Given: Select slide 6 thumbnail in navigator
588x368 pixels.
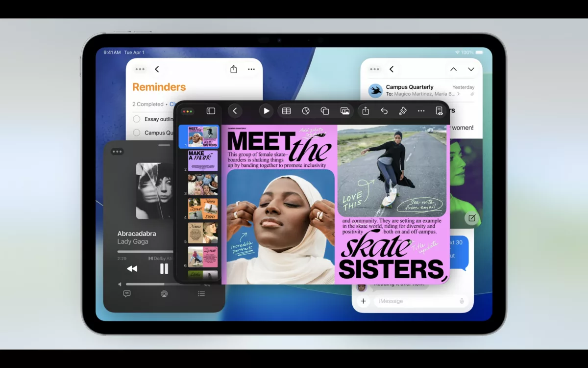Looking at the screenshot, I should tap(203, 257).
